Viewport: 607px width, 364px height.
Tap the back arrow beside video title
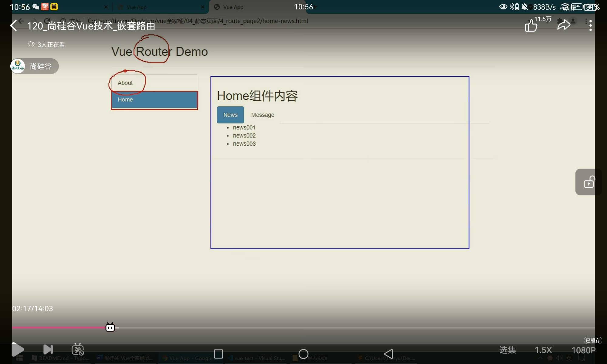coord(14,26)
